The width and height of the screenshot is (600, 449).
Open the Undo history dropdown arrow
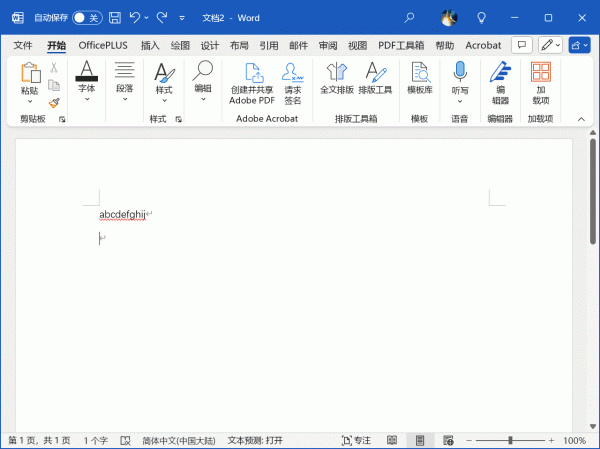[x=147, y=18]
